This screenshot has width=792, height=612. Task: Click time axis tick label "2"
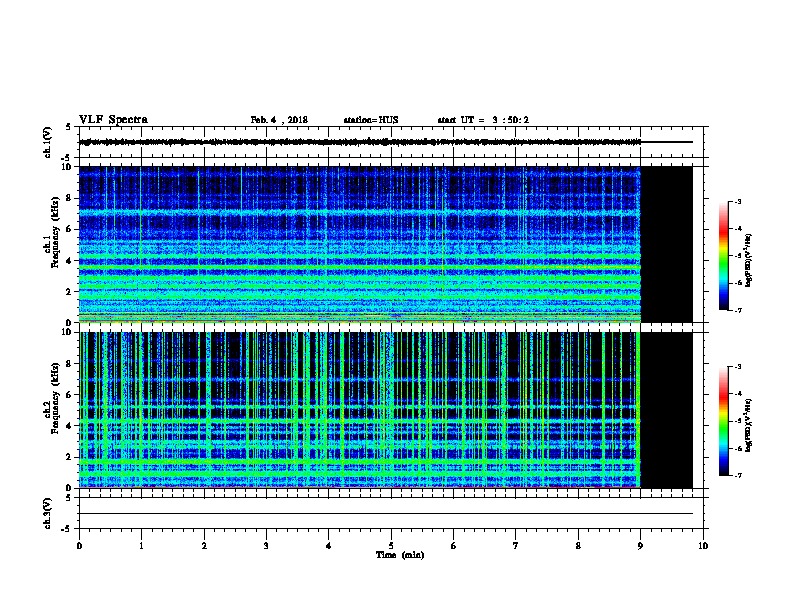click(x=204, y=546)
